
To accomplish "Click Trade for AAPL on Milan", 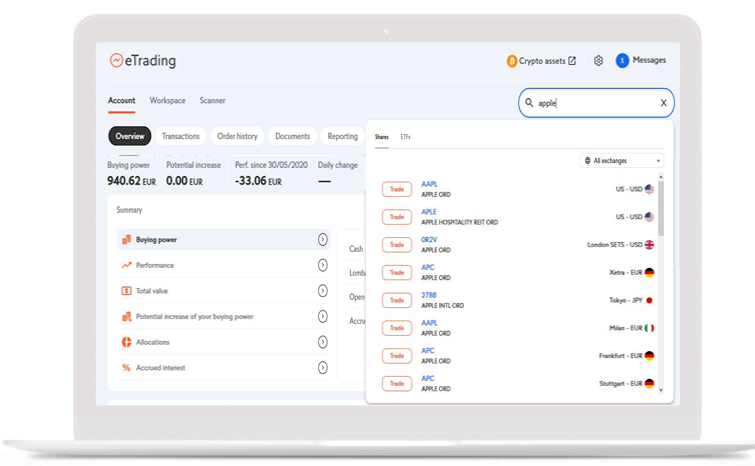I will pyautogui.click(x=397, y=328).
